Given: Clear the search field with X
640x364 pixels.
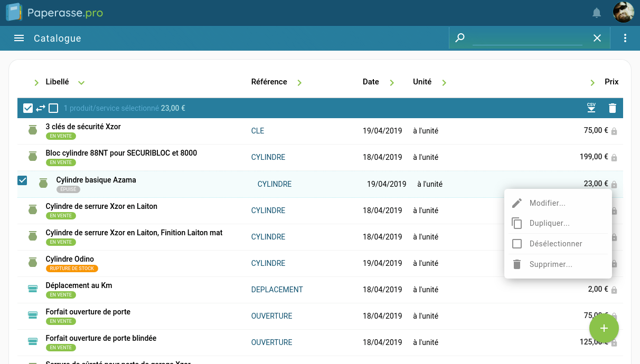Looking at the screenshot, I should (597, 38).
